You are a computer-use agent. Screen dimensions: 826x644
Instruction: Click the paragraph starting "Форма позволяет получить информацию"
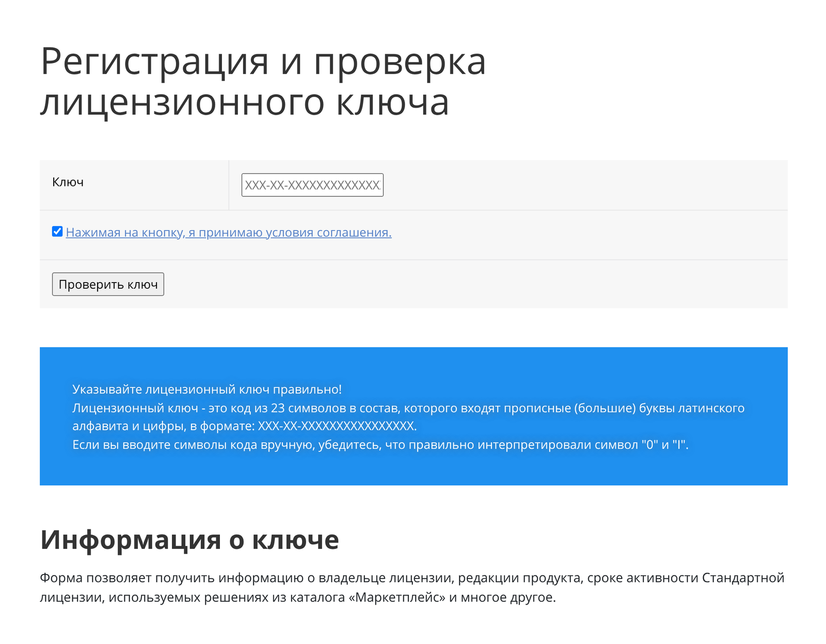click(412, 588)
